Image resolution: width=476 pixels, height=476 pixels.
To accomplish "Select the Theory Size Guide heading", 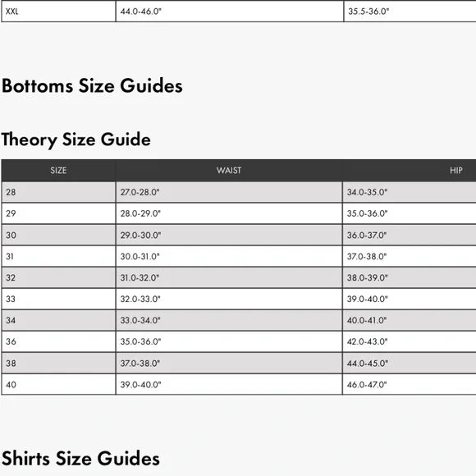I will pyautogui.click(x=76, y=140).
